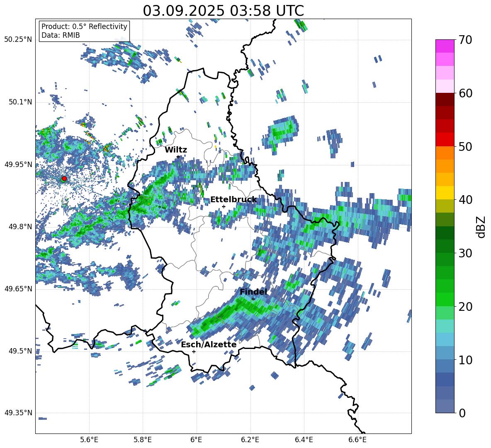Click the Wiltz city label
491x448 pixels.
tap(176, 150)
